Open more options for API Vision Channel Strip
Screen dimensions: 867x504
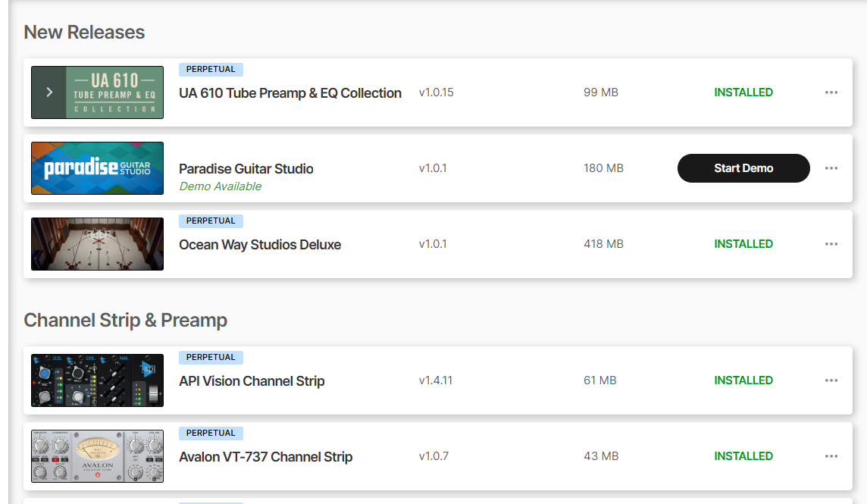[831, 380]
